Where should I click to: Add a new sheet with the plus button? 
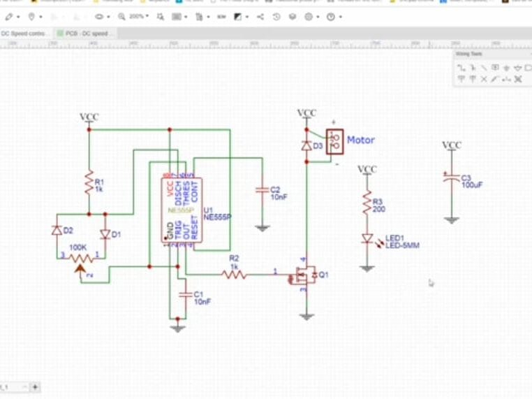pos(36,387)
